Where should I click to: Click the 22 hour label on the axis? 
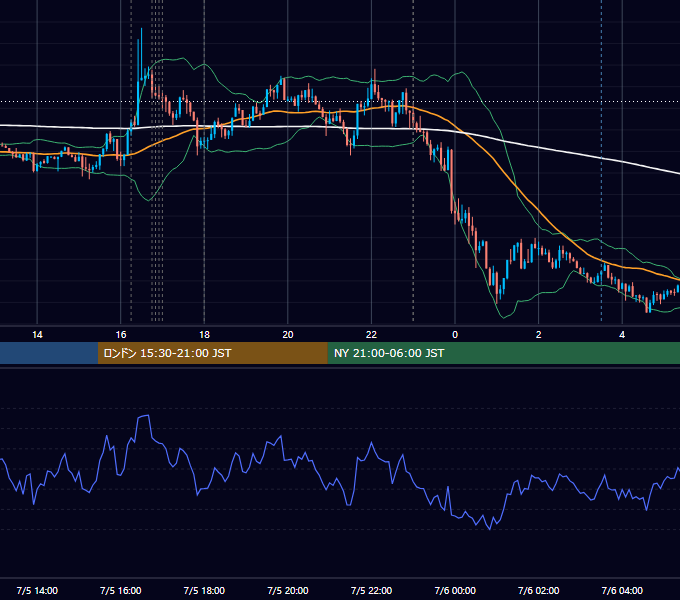(371, 335)
